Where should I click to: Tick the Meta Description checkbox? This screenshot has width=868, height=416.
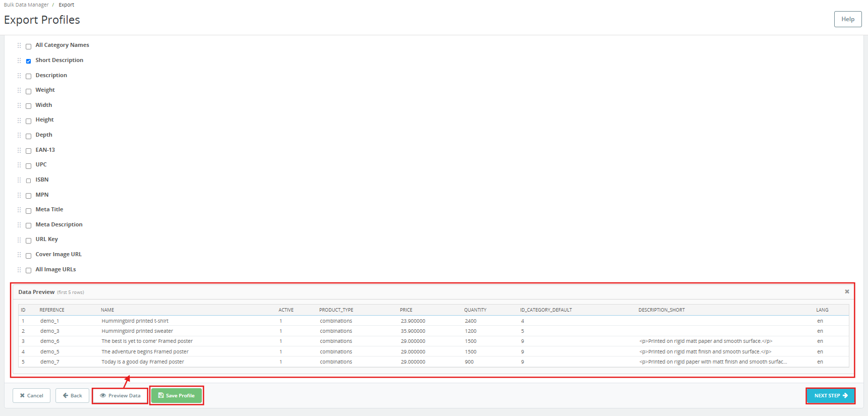coord(29,225)
